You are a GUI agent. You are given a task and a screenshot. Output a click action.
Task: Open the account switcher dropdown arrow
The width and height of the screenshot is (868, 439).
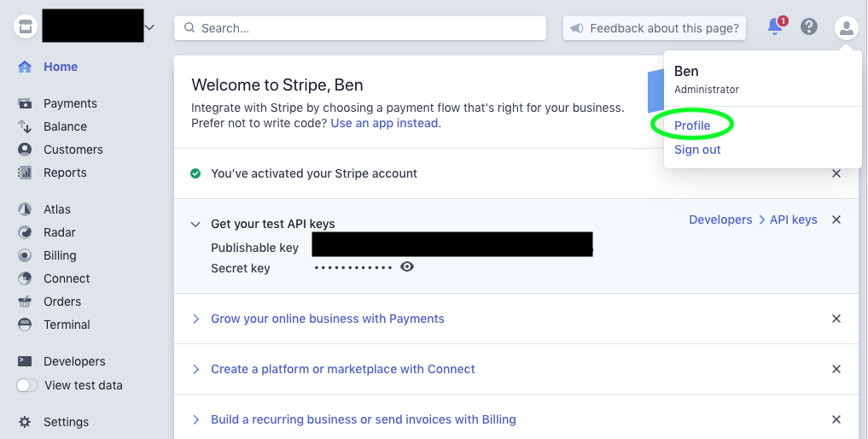(150, 27)
